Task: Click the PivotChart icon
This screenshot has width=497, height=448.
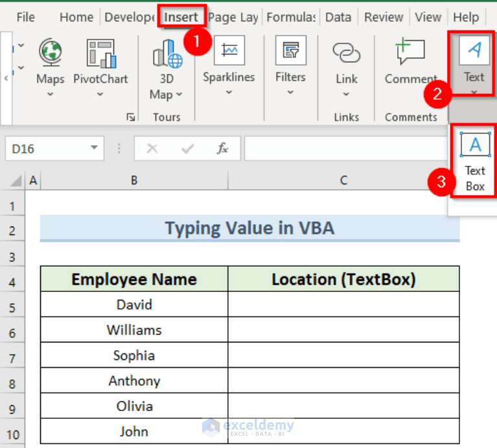Action: point(101,53)
